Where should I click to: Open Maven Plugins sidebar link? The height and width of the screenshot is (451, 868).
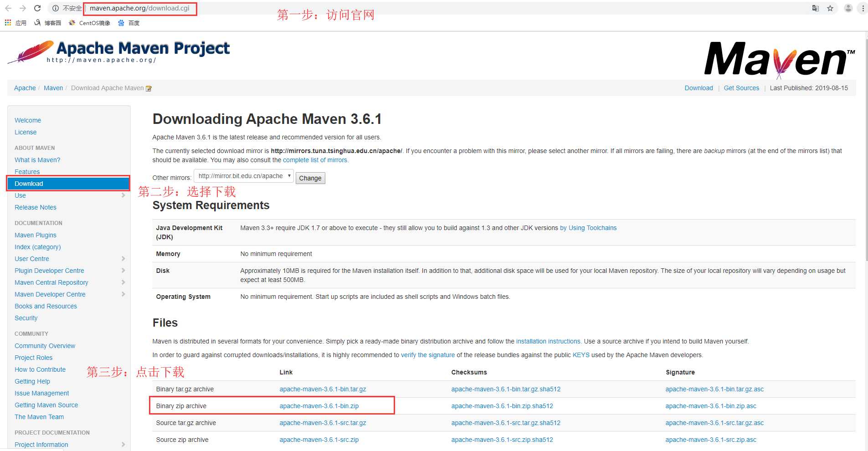(x=36, y=235)
